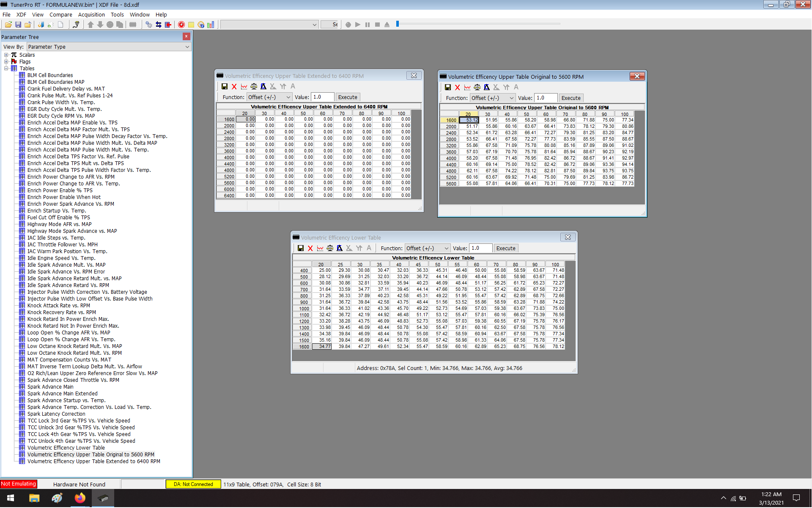Click the graph icon in Lower Table window
Image resolution: width=812 pixels, height=508 pixels.
[x=320, y=248]
